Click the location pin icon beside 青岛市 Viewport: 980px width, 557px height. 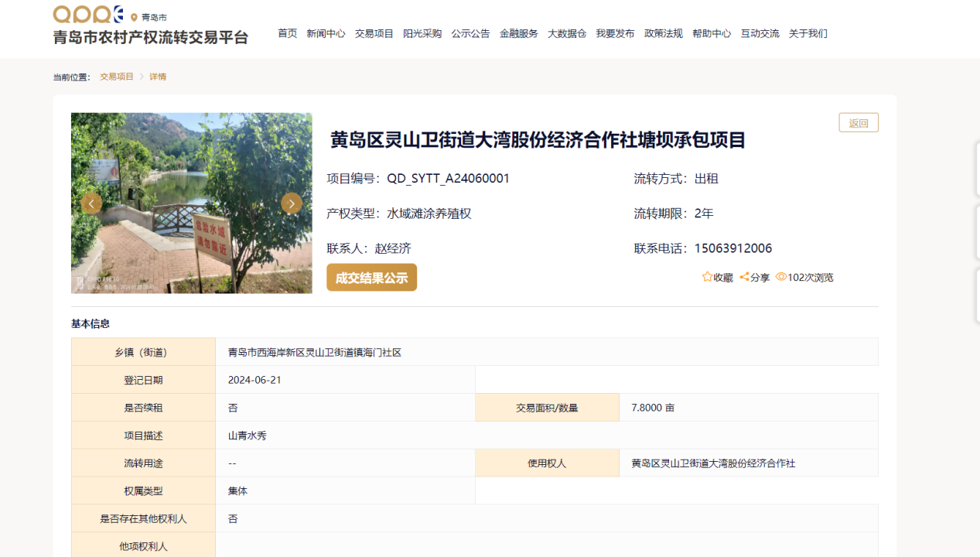point(134,17)
